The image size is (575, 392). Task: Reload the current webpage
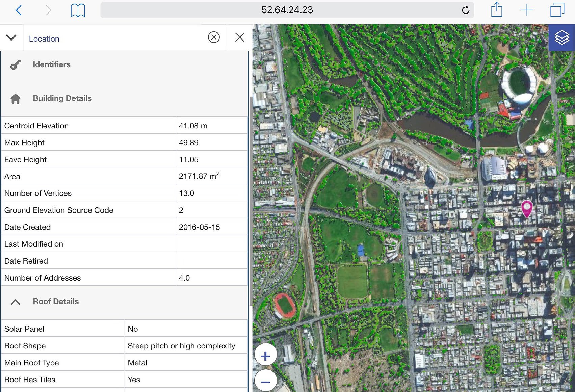(x=465, y=10)
